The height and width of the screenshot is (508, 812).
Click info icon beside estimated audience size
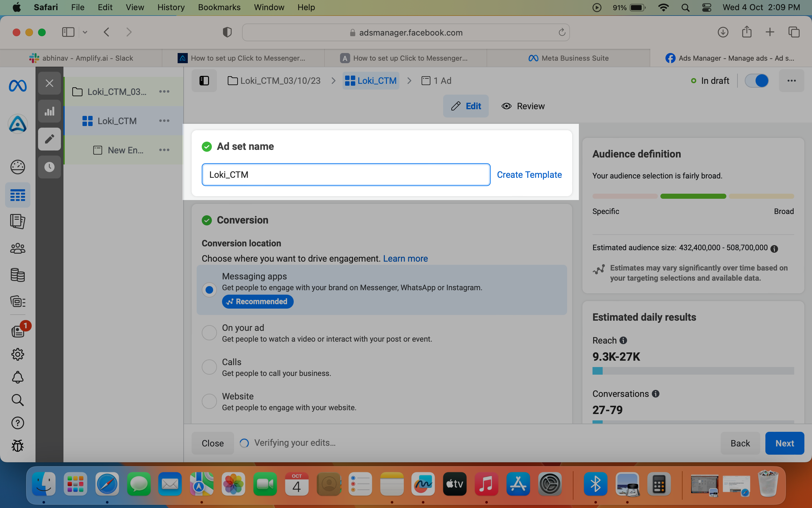774,249
